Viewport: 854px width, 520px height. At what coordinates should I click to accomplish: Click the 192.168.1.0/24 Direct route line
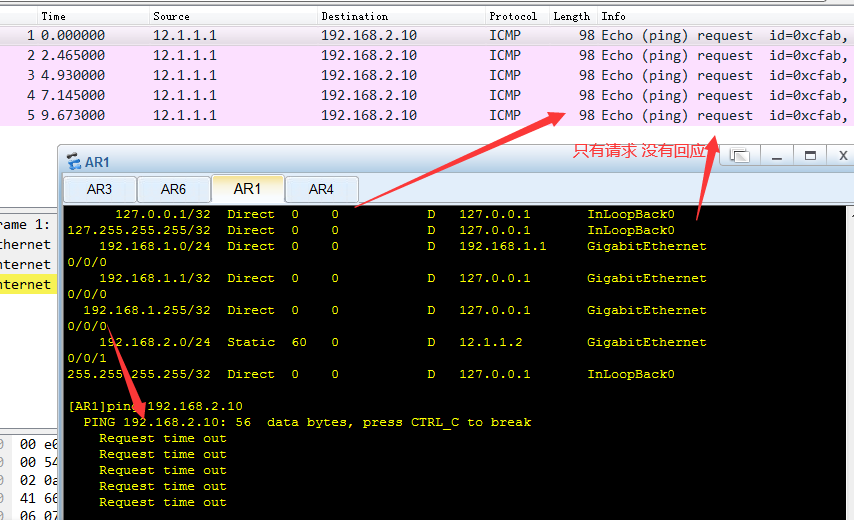[x=402, y=246]
